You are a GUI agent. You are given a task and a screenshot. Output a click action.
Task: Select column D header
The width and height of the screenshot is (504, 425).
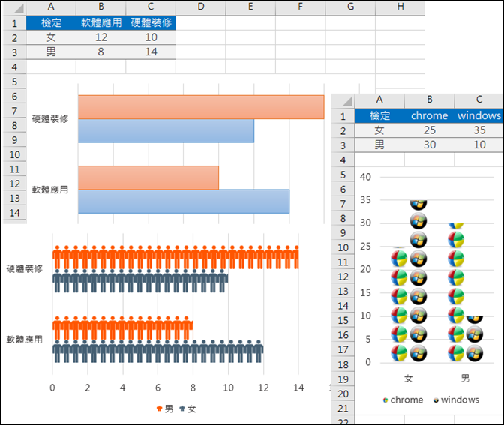coord(200,7)
